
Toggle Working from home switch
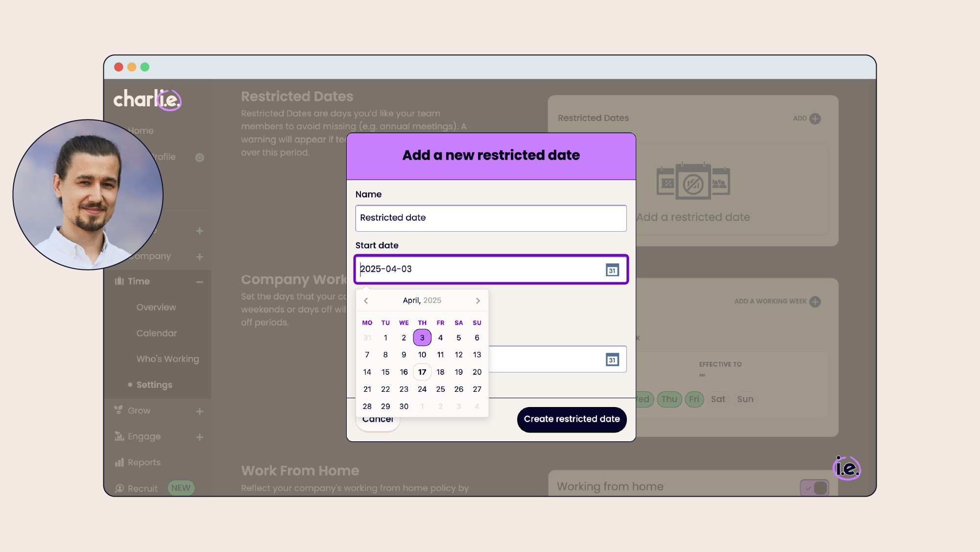814,488
